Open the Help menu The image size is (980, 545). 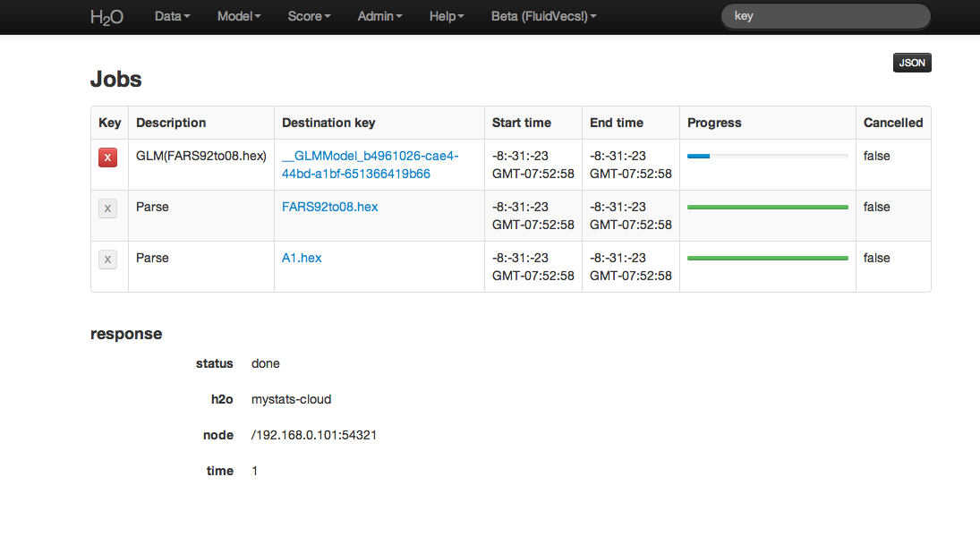pyautogui.click(x=446, y=16)
